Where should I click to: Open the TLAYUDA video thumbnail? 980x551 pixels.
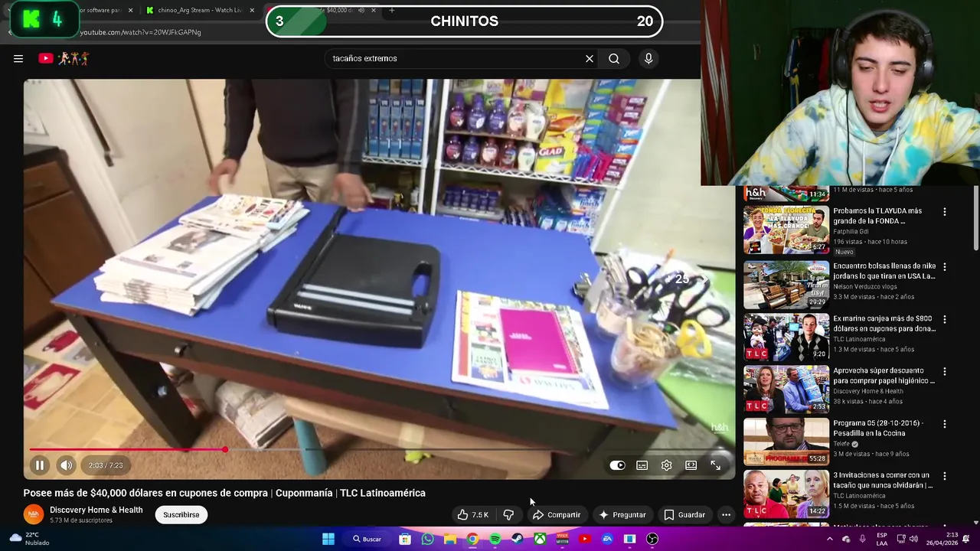(786, 230)
